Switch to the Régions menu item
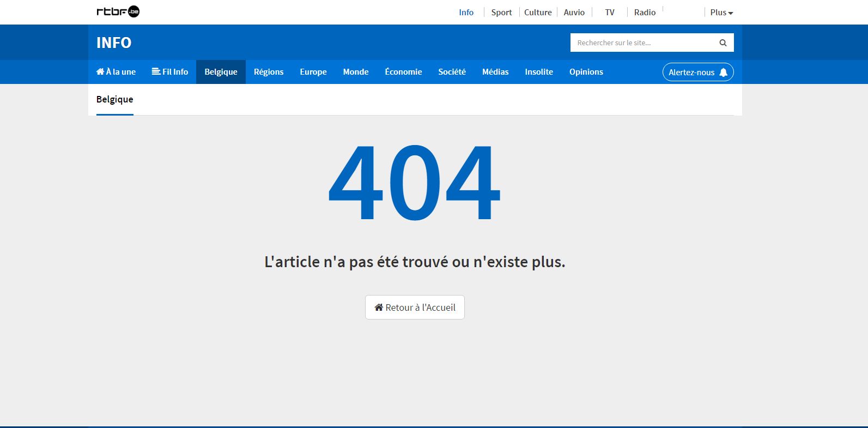This screenshot has height=428, width=868. coord(269,72)
